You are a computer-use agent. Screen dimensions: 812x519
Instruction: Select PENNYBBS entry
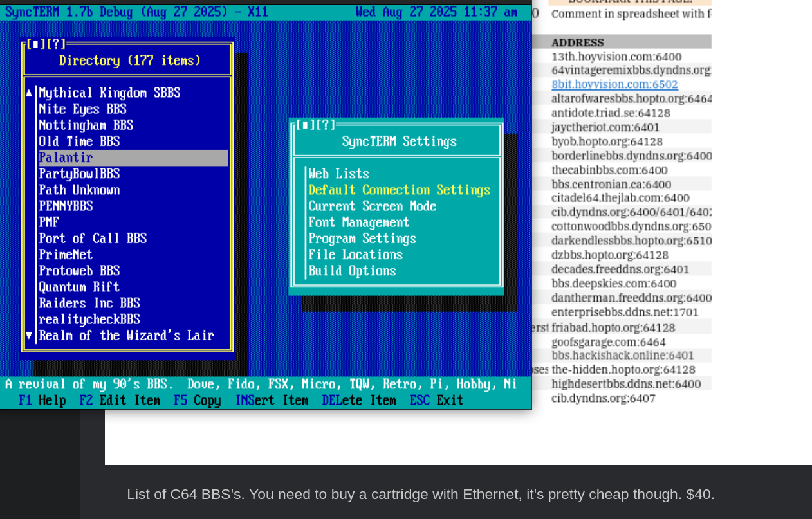coord(66,206)
